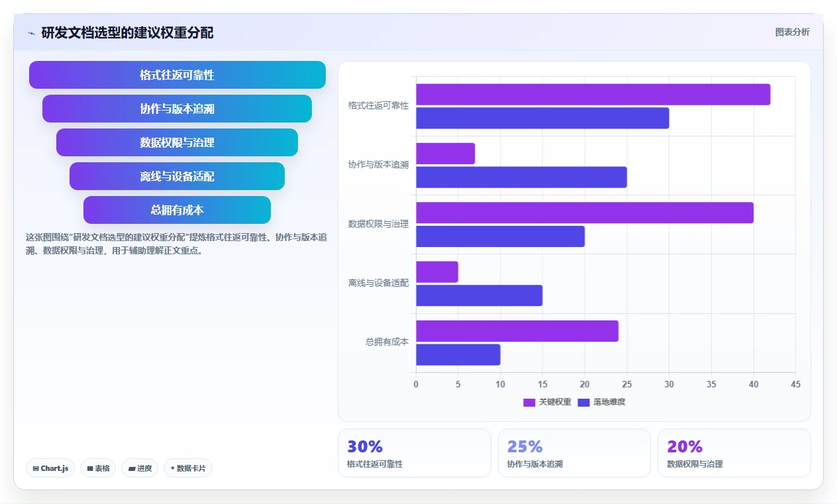Select the 格式往返可靠性 funnel bar
Screen dimensions: 837x504
pos(177,75)
